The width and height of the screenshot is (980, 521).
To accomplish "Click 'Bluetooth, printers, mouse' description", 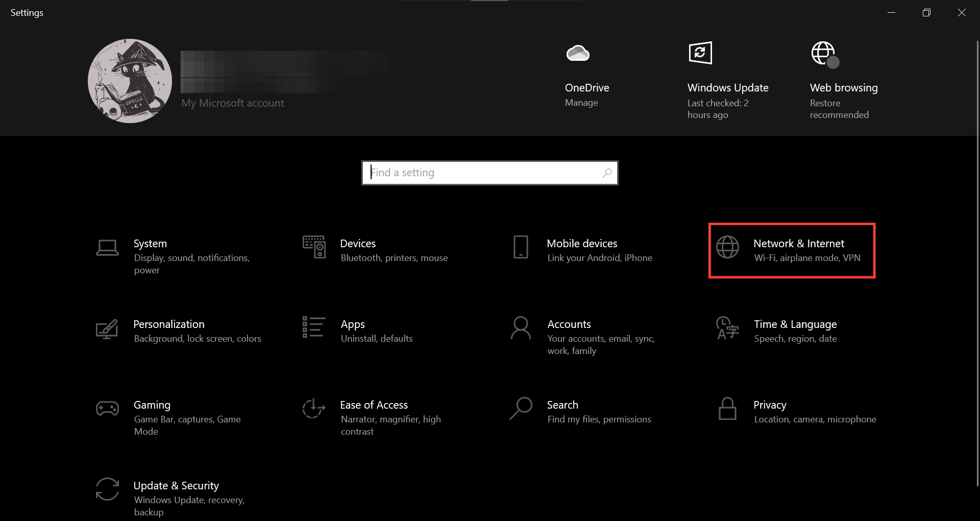I will click(x=394, y=258).
